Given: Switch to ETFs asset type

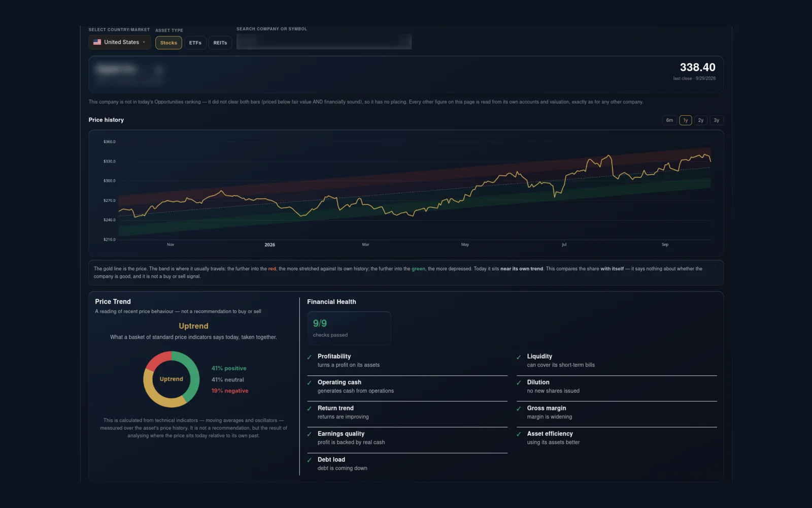Looking at the screenshot, I should (195, 43).
